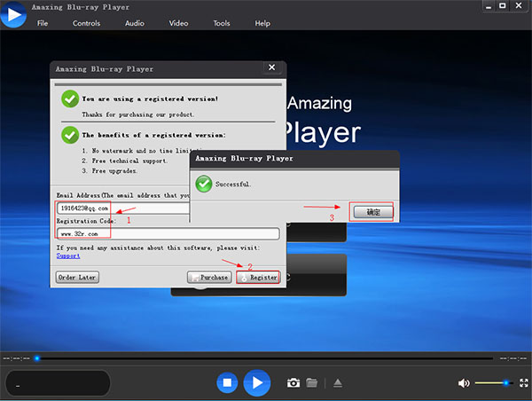Click the blue play logo icon
This screenshot has width=532, height=401.
click(13, 14)
